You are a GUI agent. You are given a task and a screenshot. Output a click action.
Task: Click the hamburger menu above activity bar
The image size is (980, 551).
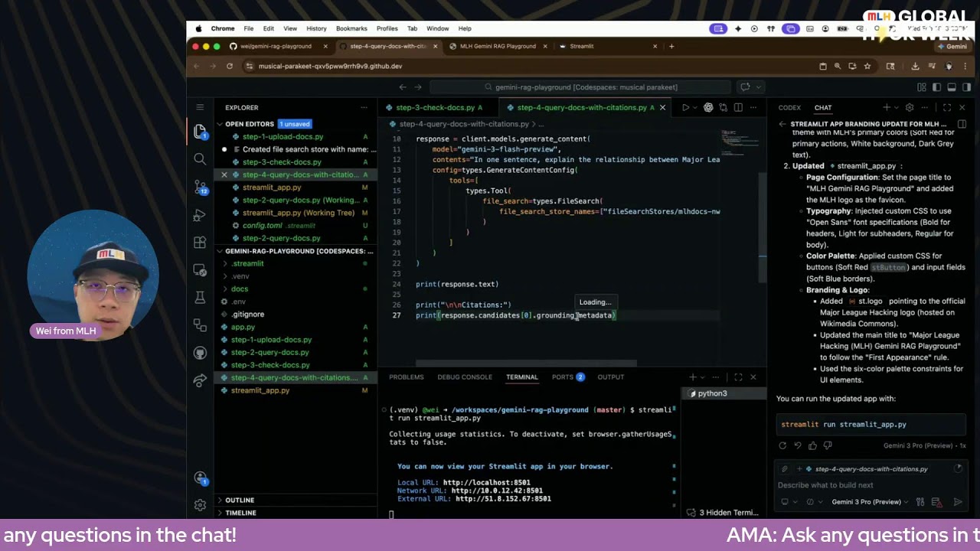coord(200,107)
